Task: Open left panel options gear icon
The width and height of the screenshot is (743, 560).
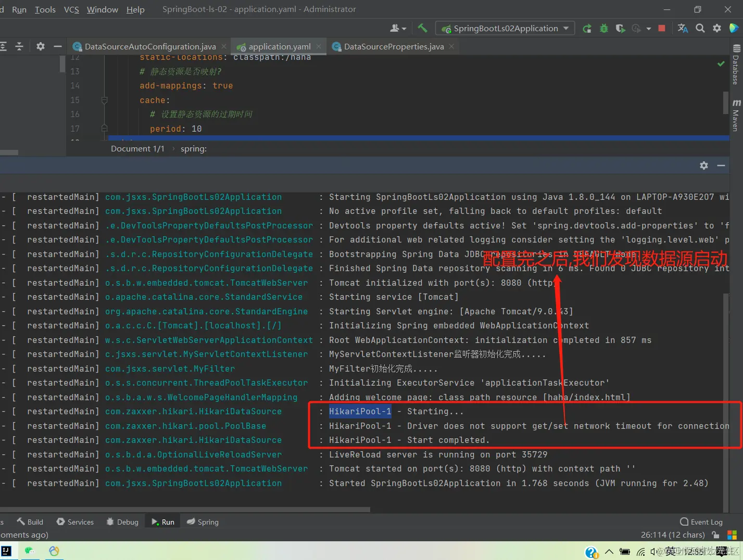Action: (x=41, y=46)
